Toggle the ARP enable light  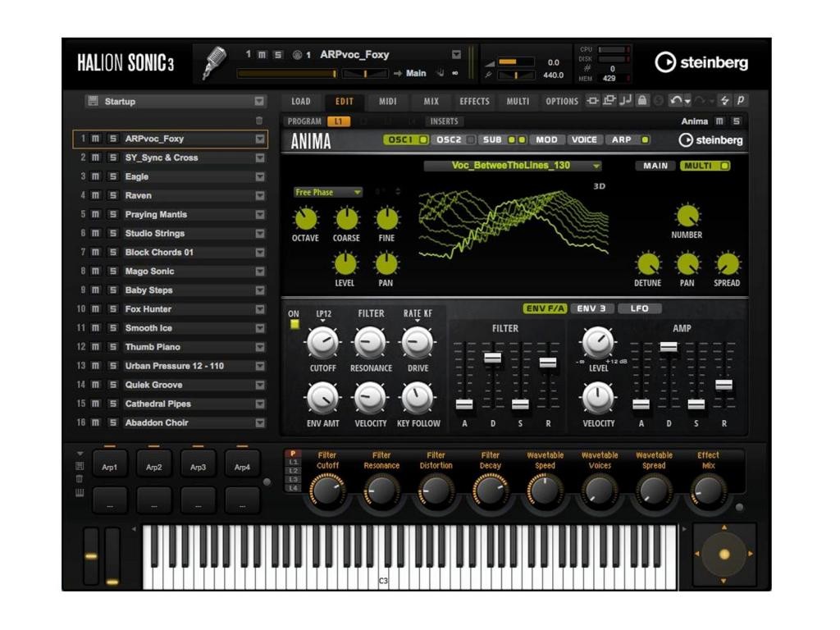point(645,139)
